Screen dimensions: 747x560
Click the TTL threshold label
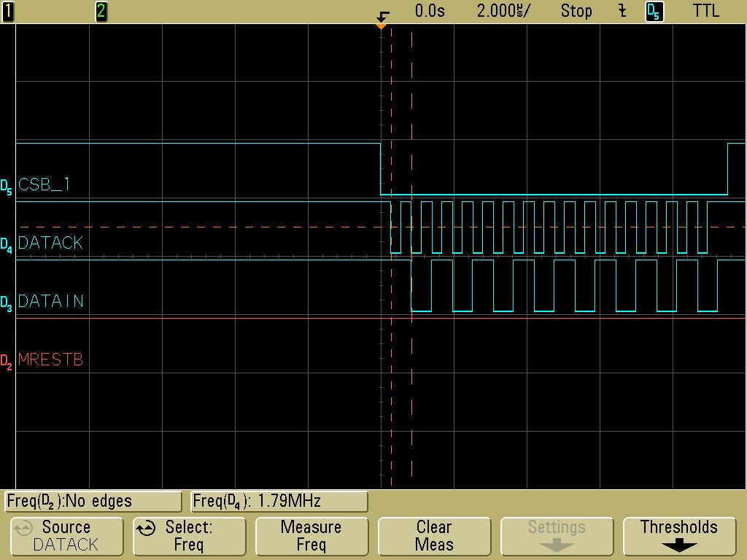coord(705,10)
